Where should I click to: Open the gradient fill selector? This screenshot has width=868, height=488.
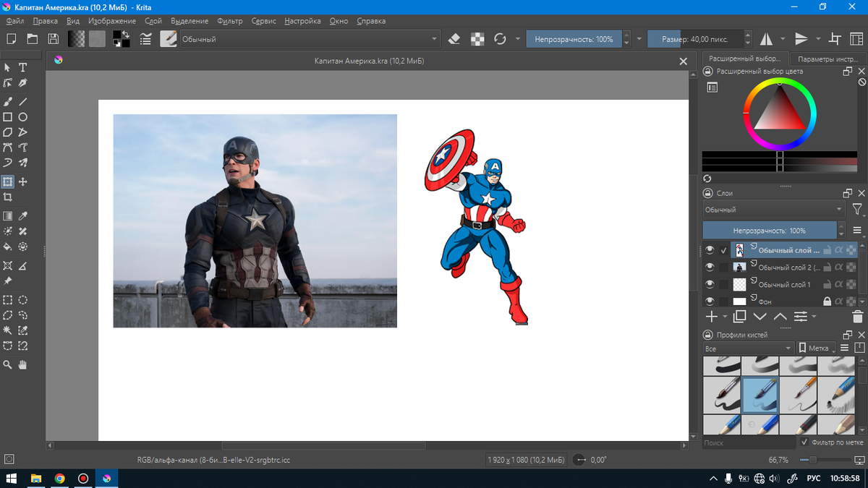click(76, 39)
